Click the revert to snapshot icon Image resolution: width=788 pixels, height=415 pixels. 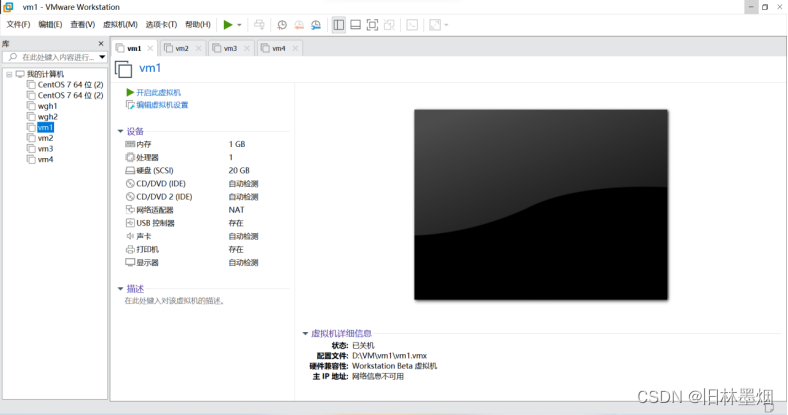(x=299, y=25)
